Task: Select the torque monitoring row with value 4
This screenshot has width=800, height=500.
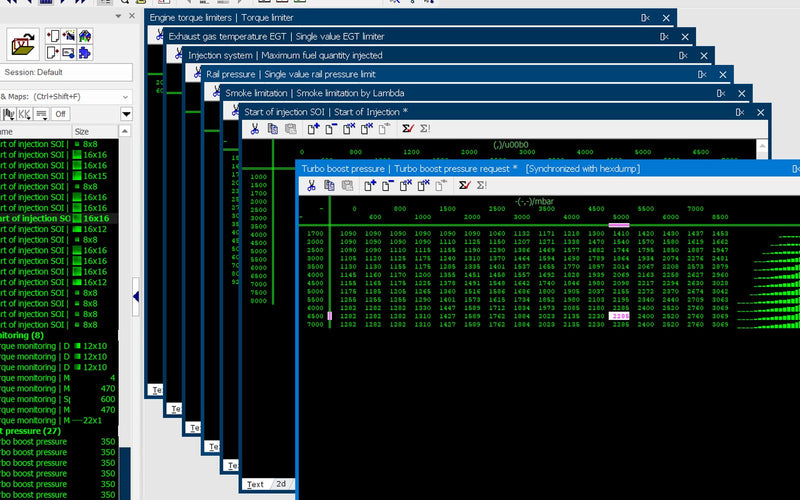Action: coord(59,378)
